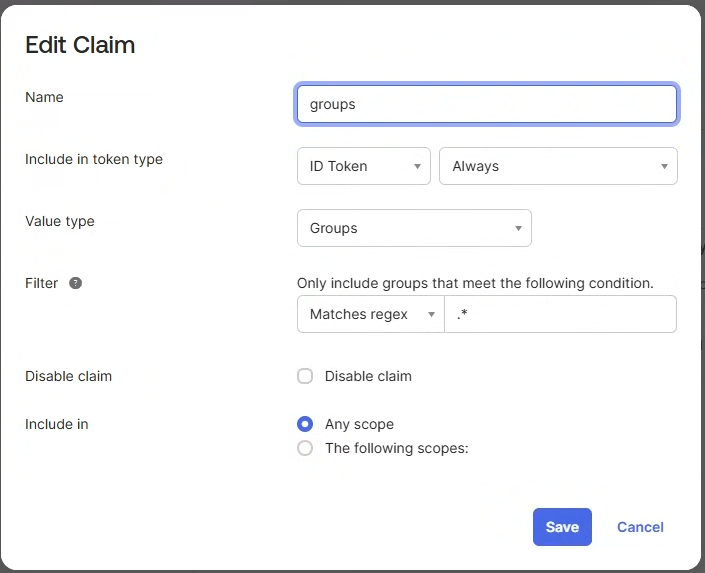
Task: Tick the Disable claim checkbox
Action: click(305, 376)
